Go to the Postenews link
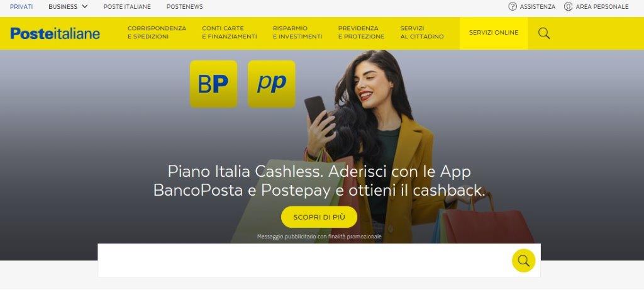Image resolution: width=644 pixels, height=290 pixels. 184,6
